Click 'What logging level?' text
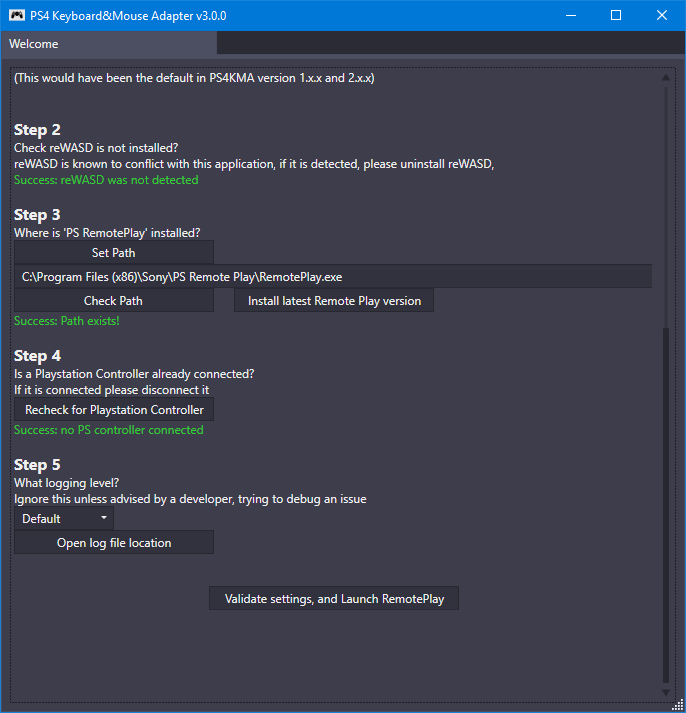The image size is (686, 713). [66, 483]
